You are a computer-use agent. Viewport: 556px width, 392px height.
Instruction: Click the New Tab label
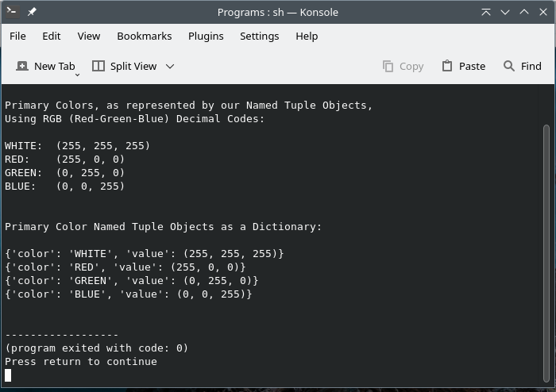[55, 66]
